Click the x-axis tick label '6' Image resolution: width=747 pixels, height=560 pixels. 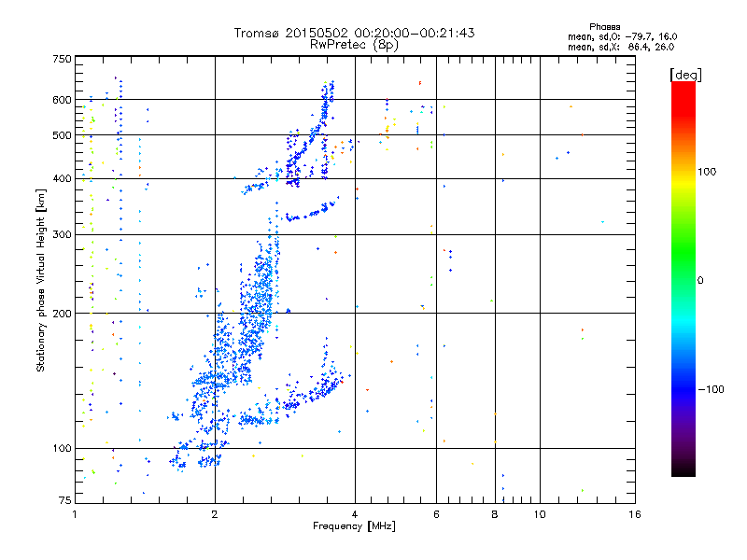[436, 514]
